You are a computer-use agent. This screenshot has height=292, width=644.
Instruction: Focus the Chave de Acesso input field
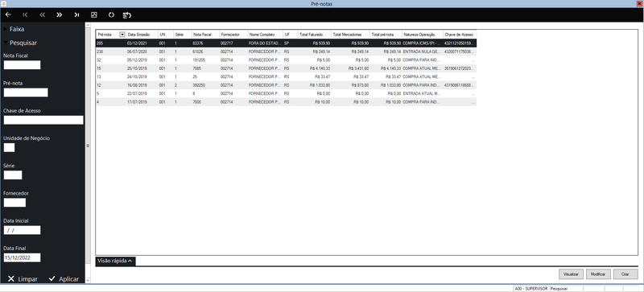click(43, 120)
